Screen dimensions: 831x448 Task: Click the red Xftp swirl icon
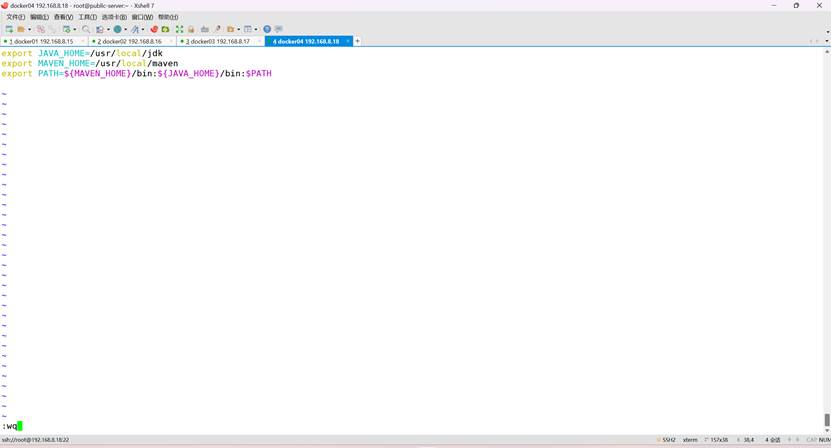154,29
